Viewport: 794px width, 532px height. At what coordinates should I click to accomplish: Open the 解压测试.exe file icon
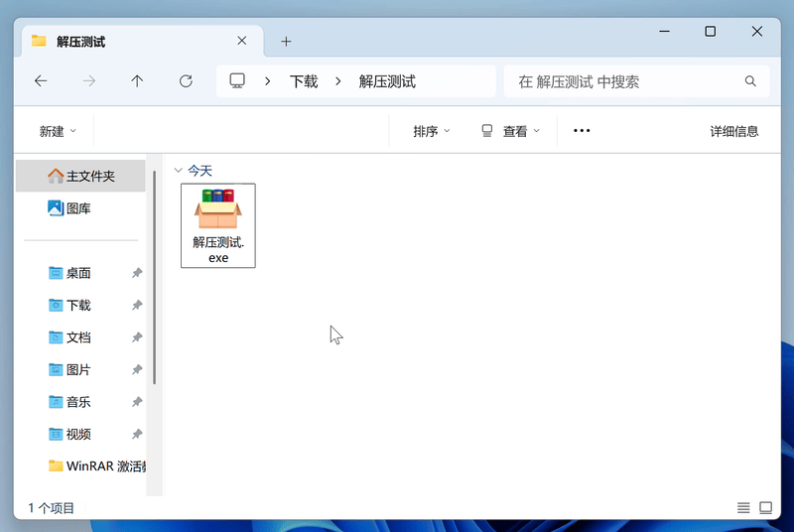tap(218, 225)
